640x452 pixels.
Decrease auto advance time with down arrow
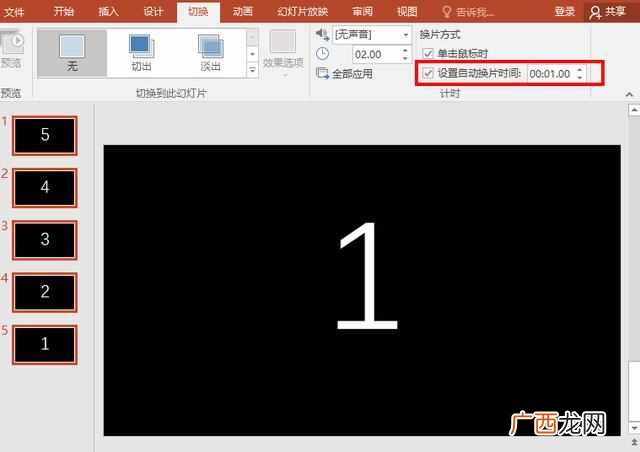580,78
